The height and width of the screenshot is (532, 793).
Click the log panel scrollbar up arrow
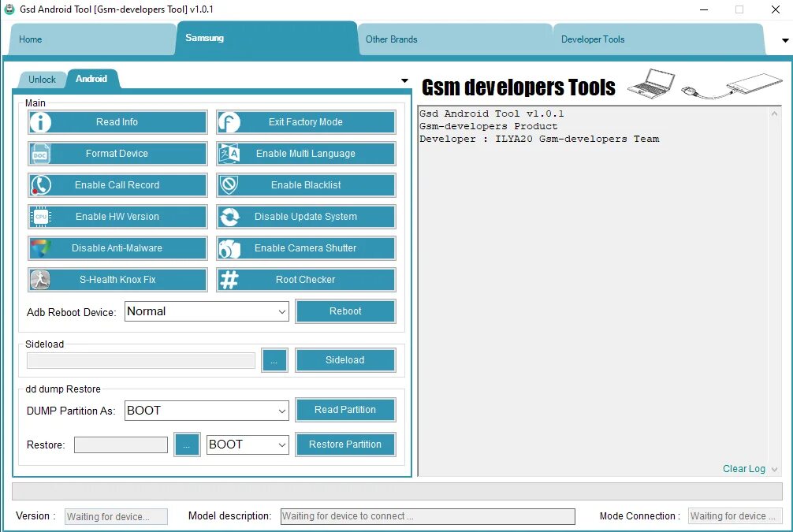pyautogui.click(x=774, y=113)
